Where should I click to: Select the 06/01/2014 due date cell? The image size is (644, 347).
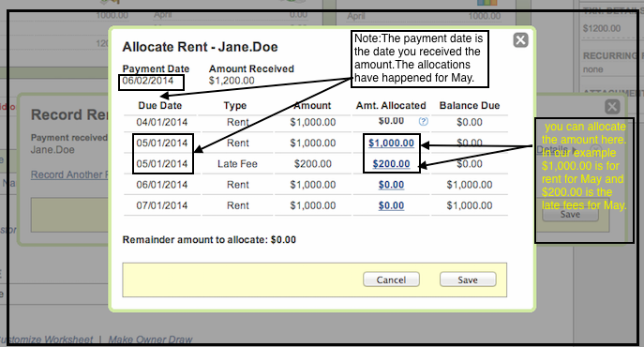162,185
